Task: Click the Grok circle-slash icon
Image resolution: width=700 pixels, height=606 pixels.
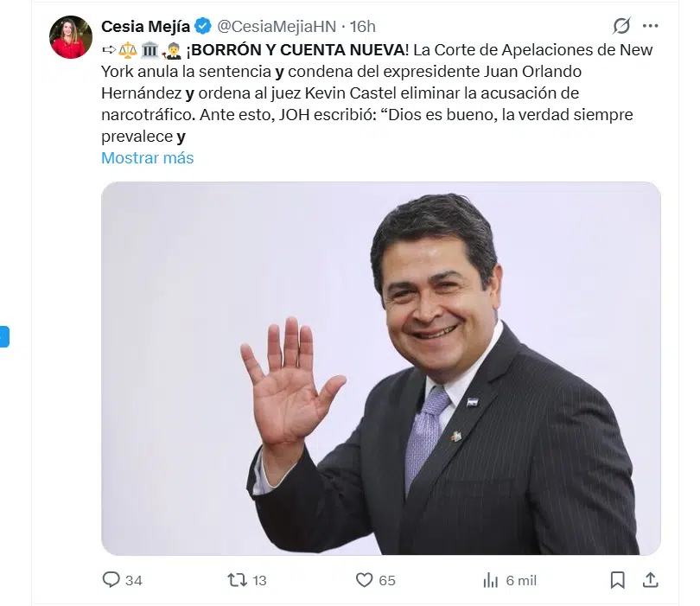Action: (x=621, y=26)
